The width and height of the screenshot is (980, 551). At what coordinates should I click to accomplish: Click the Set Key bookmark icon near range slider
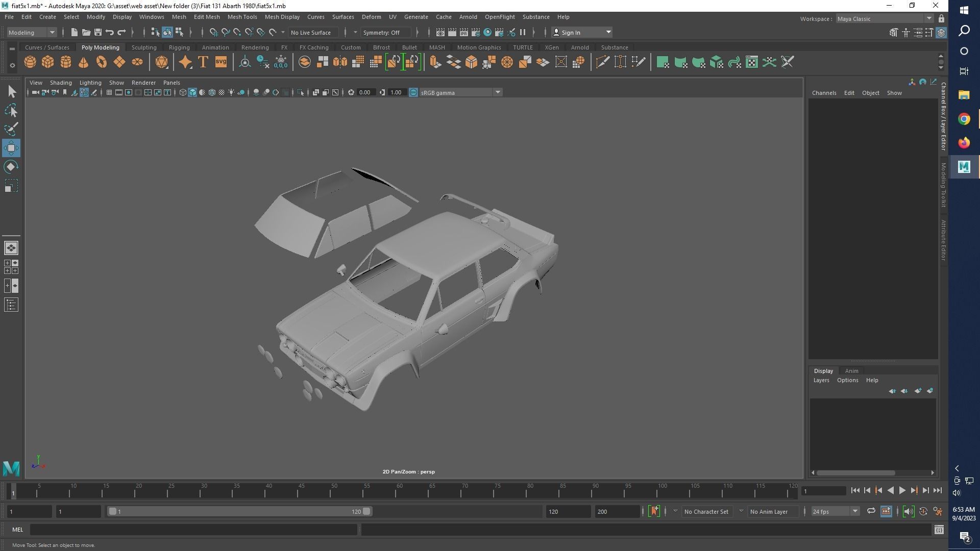pos(654,511)
